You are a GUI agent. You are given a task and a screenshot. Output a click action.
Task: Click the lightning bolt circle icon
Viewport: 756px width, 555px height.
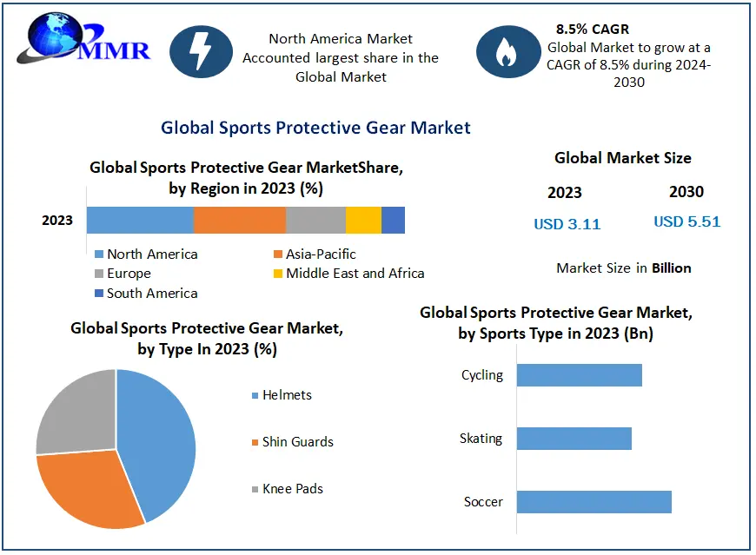(201, 52)
